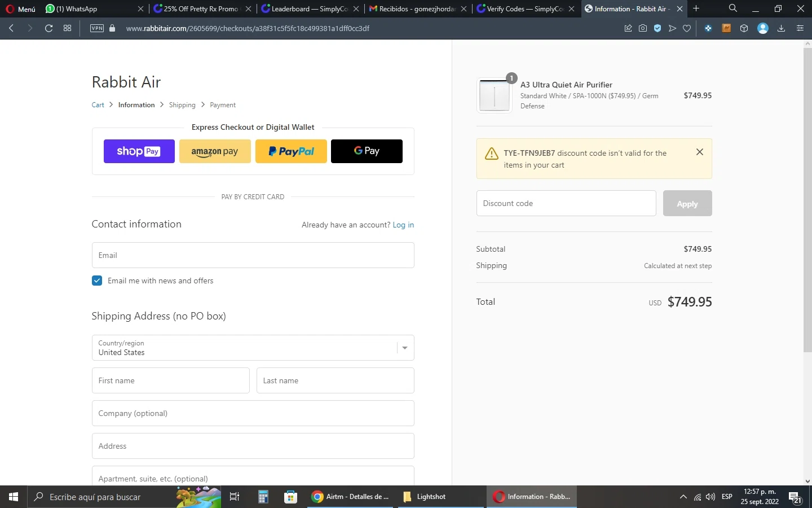The image size is (812, 508).
Task: Open the notification center icon
Action: (796, 498)
